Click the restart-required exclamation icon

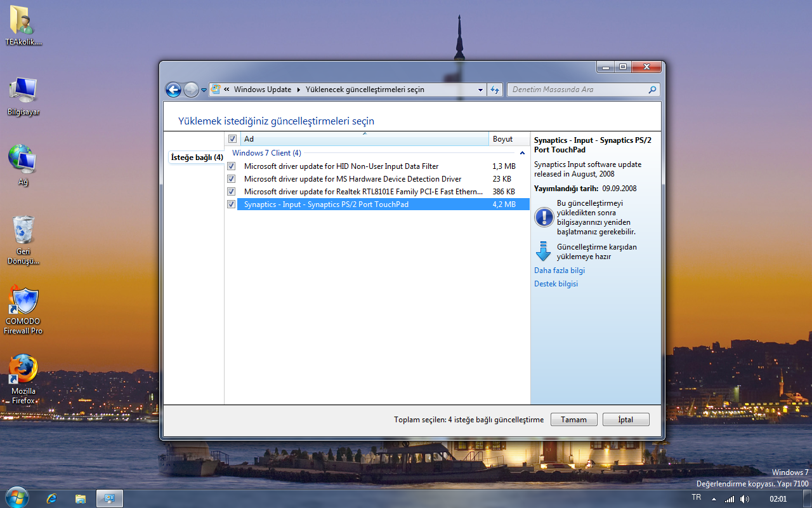[544, 217]
